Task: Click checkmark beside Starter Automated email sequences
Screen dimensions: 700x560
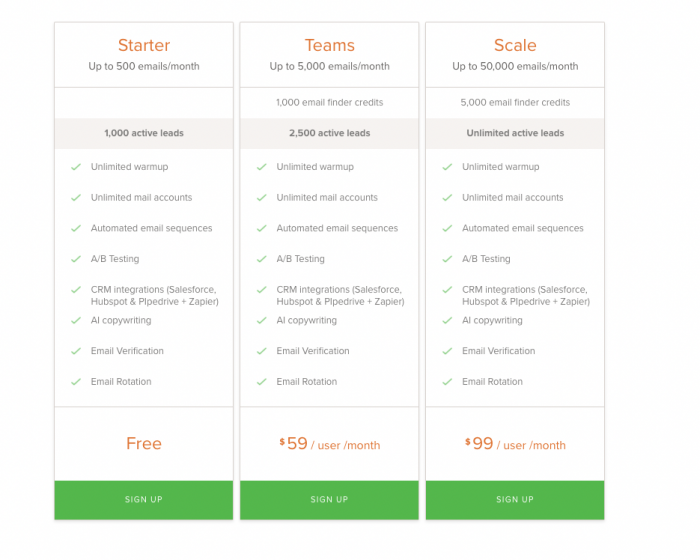Action: 76,228
